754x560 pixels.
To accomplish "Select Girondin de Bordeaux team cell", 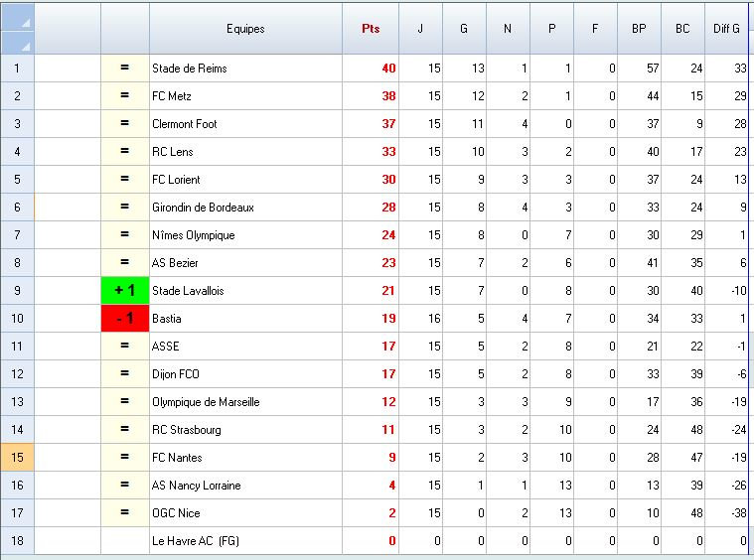I will click(x=245, y=208).
